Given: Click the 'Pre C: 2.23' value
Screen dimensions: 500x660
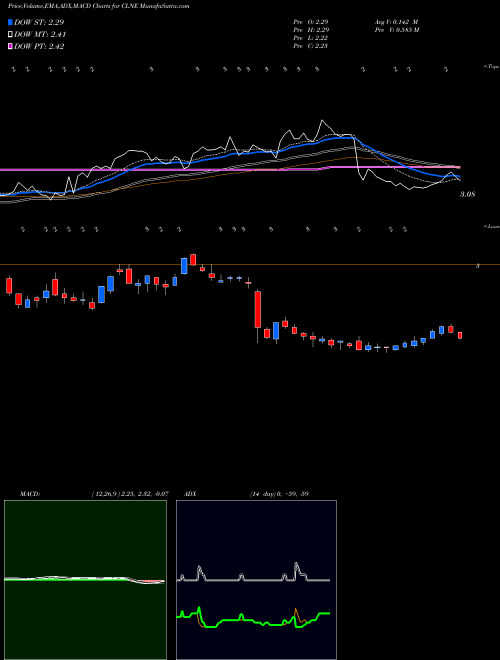Looking at the screenshot, I should click(311, 46).
